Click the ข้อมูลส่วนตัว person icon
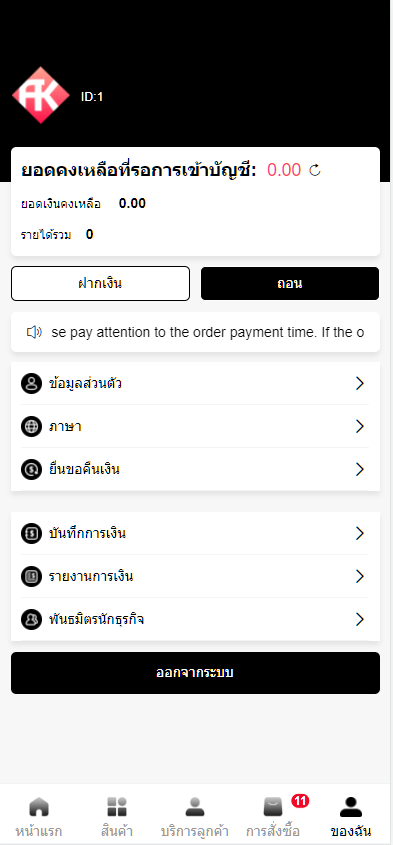This screenshot has width=393, height=845. coord(31,384)
